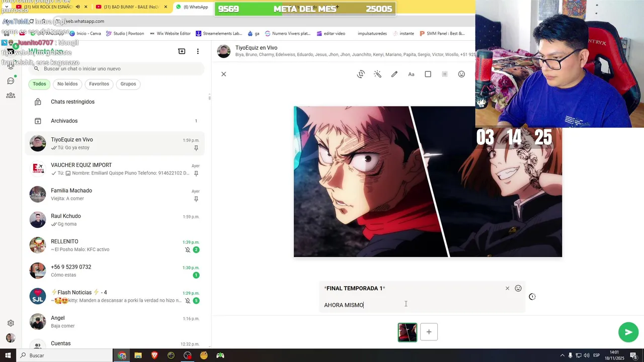Select the pencil draw tool
This screenshot has height=362, width=644.
(x=394, y=74)
